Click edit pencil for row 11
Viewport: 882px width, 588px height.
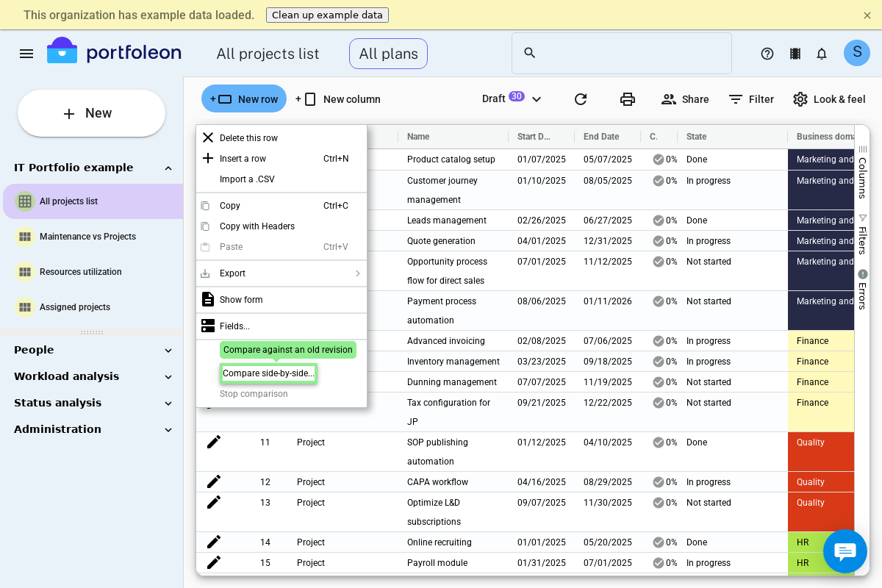[x=214, y=442]
